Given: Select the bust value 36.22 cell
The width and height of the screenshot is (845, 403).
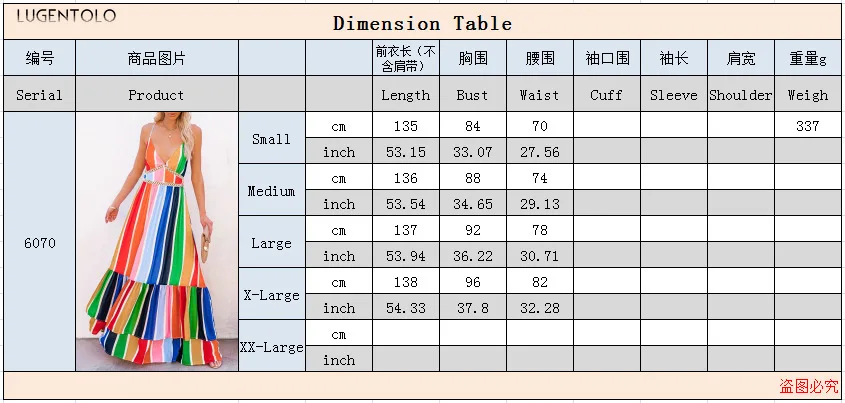Looking at the screenshot, I should tap(472, 256).
